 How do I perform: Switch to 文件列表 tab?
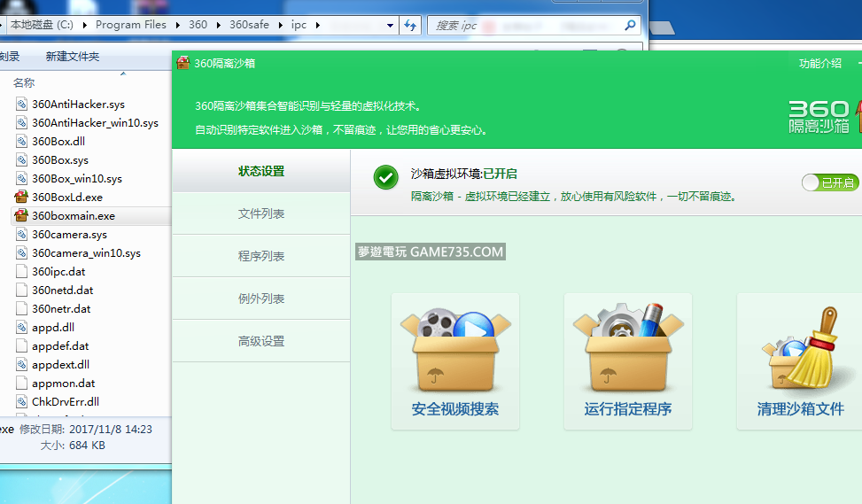click(x=261, y=213)
